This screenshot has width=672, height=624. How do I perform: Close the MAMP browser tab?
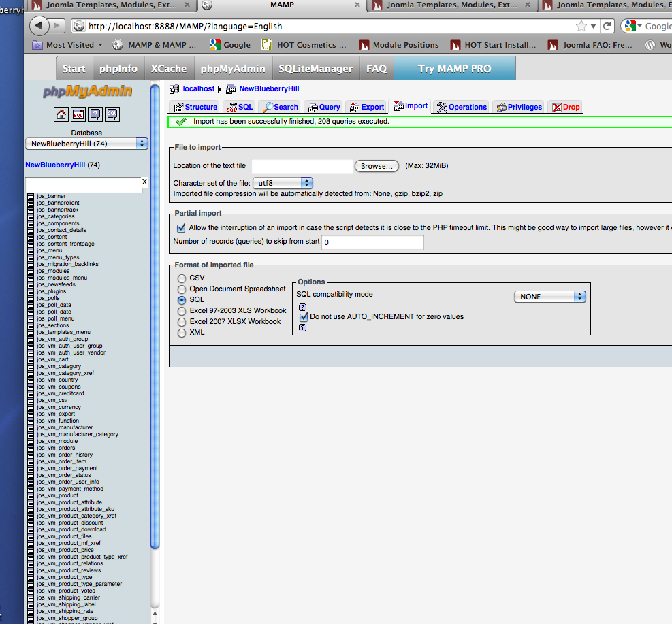point(357,5)
